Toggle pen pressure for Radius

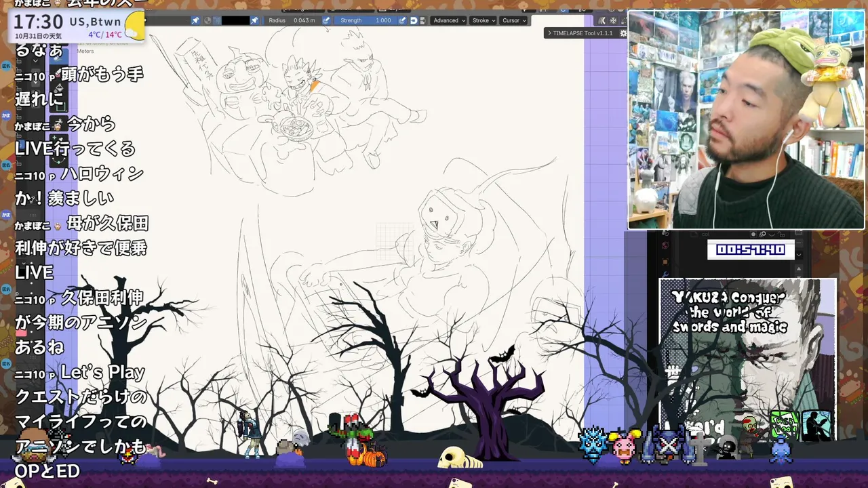pos(326,20)
